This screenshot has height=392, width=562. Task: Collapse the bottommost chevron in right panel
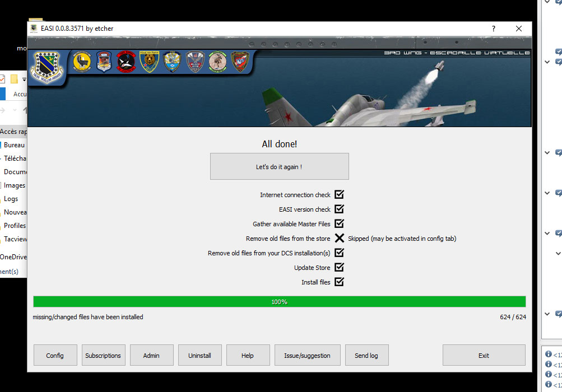coord(547,314)
